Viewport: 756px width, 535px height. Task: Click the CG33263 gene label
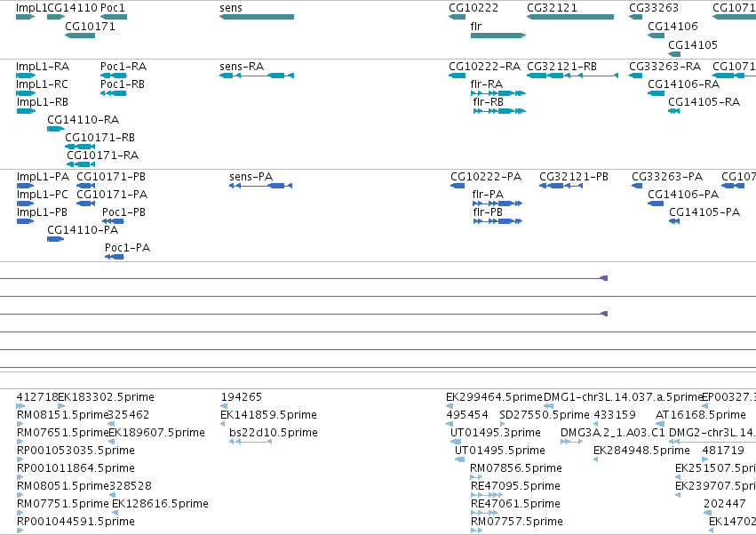654,8
